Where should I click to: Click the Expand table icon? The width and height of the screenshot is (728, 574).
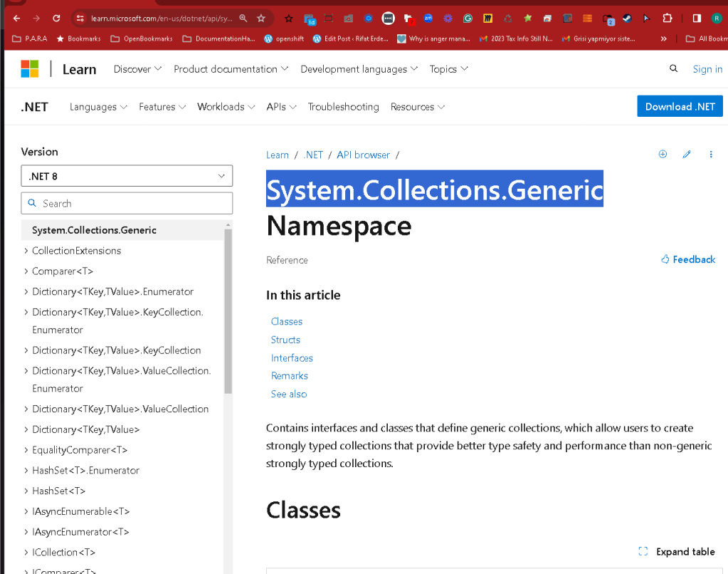pyautogui.click(x=643, y=551)
